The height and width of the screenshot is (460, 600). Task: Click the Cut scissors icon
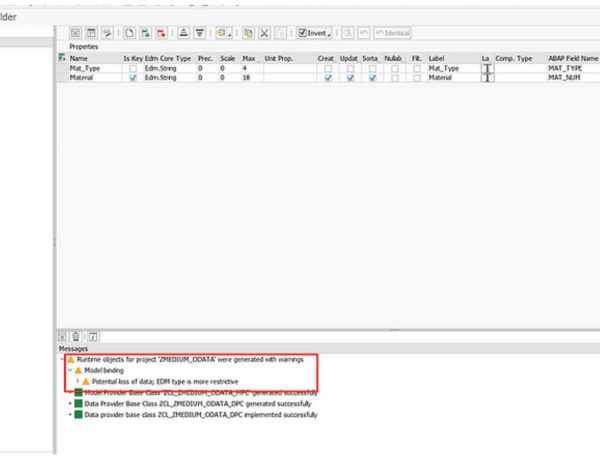(264, 33)
